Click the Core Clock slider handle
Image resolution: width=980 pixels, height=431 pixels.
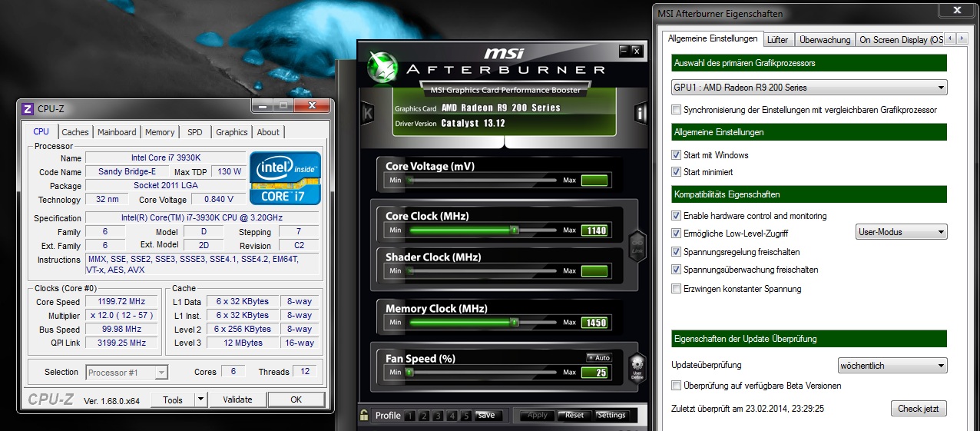tap(515, 230)
